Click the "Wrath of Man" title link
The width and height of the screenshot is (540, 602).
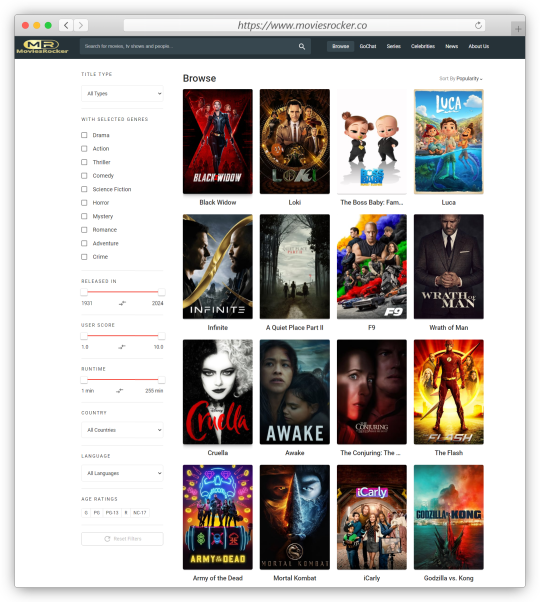(x=449, y=327)
